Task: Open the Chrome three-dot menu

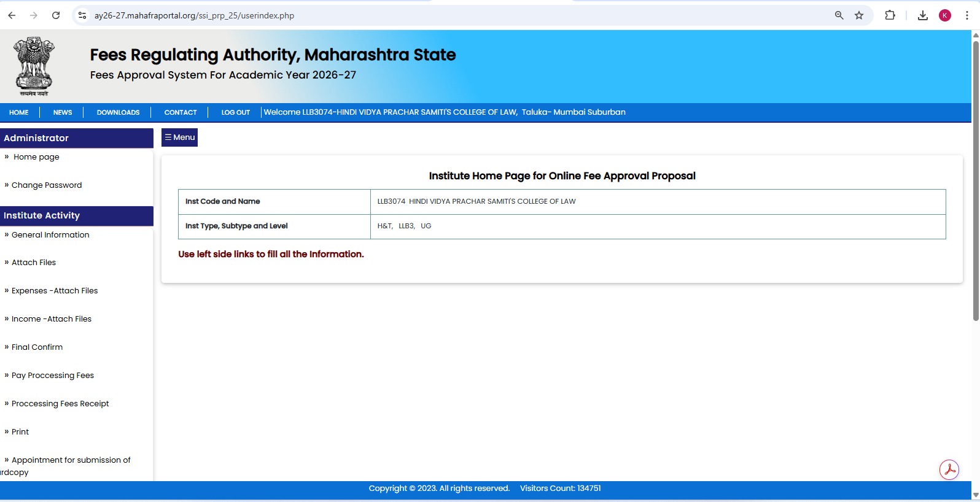Action: tap(967, 15)
